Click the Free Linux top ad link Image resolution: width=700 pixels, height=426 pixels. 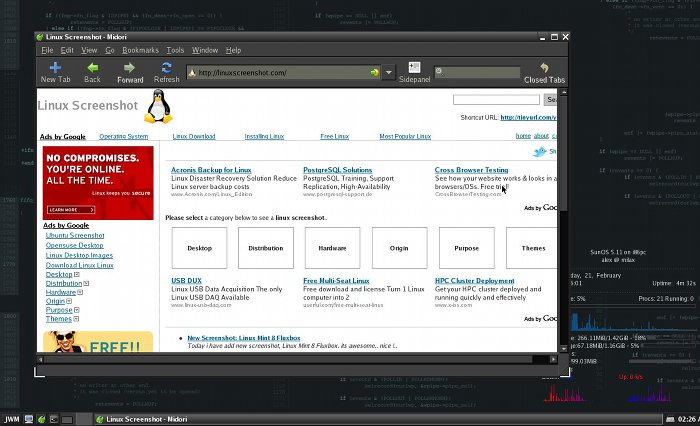click(x=334, y=136)
